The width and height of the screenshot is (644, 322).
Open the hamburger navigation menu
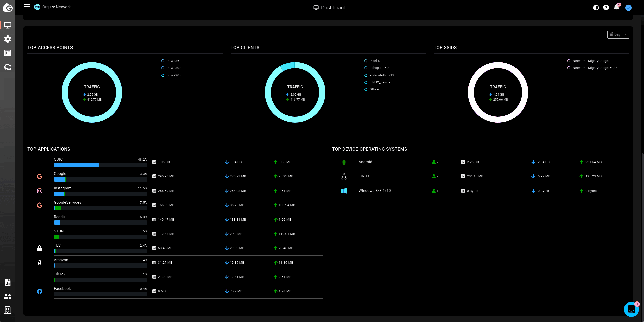[27, 7]
